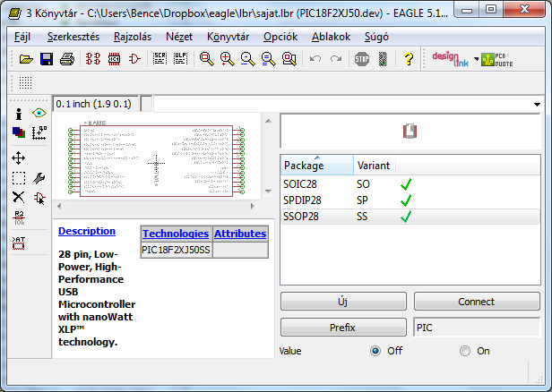552x392 pixels.
Task: Zoom to fit the drawing
Action: tap(207, 59)
